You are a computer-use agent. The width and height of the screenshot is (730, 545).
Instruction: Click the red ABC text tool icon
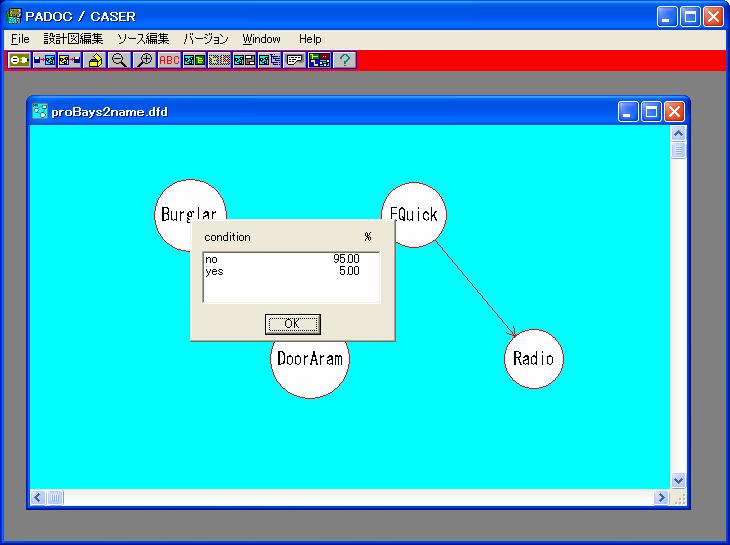169,60
